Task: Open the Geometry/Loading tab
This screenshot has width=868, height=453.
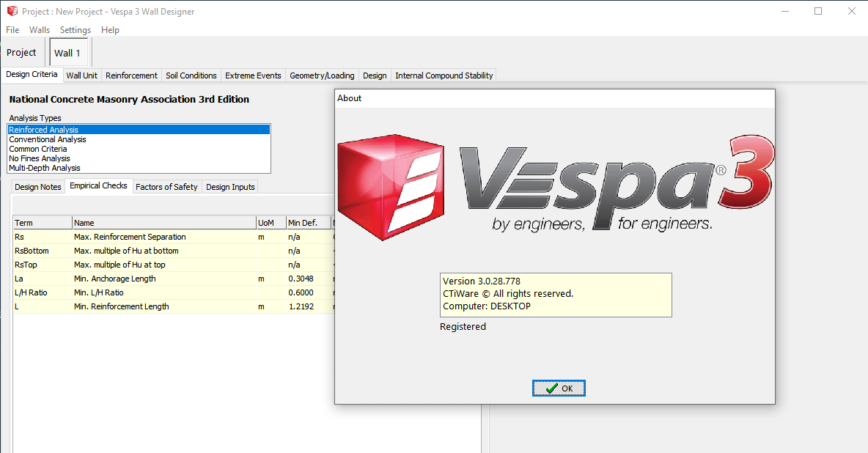Action: click(322, 75)
